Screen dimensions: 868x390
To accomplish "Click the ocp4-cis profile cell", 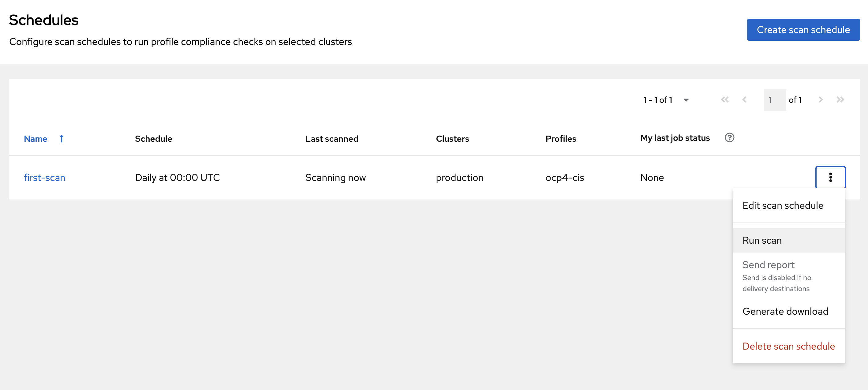I will pyautogui.click(x=564, y=178).
